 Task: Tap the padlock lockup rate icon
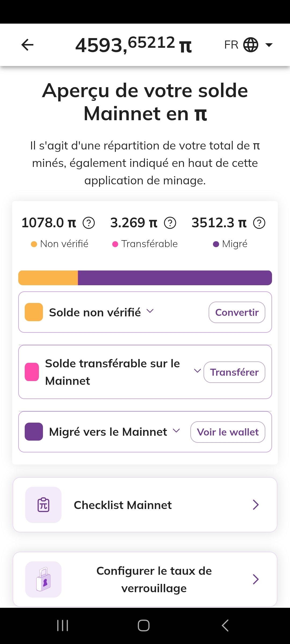pos(43,579)
